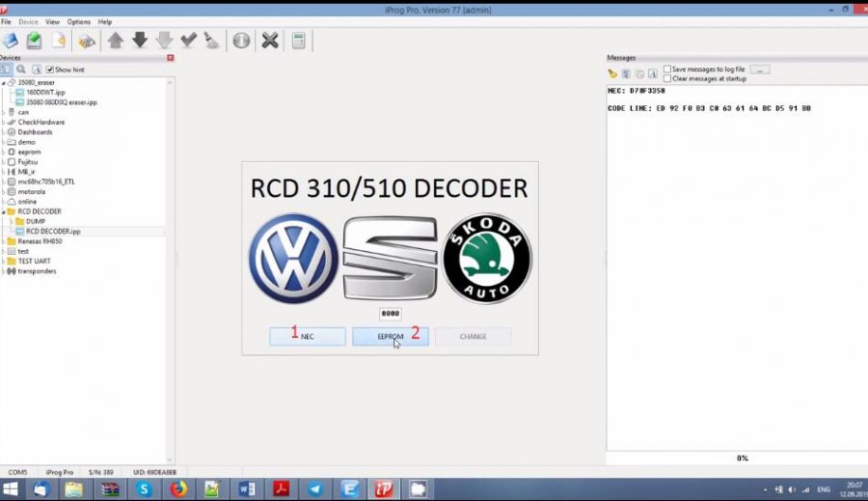Collapse the RCD DECODER tree node
Screen dimensions: 868x501
coord(3,211)
